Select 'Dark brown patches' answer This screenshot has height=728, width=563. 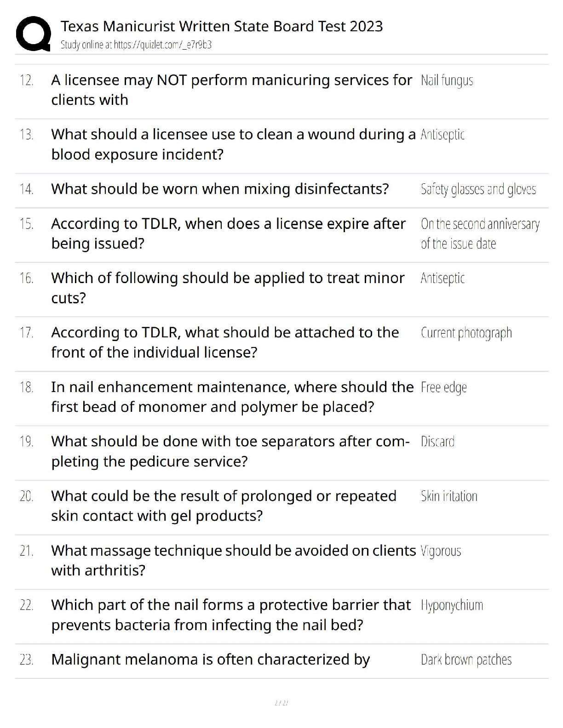click(466, 660)
